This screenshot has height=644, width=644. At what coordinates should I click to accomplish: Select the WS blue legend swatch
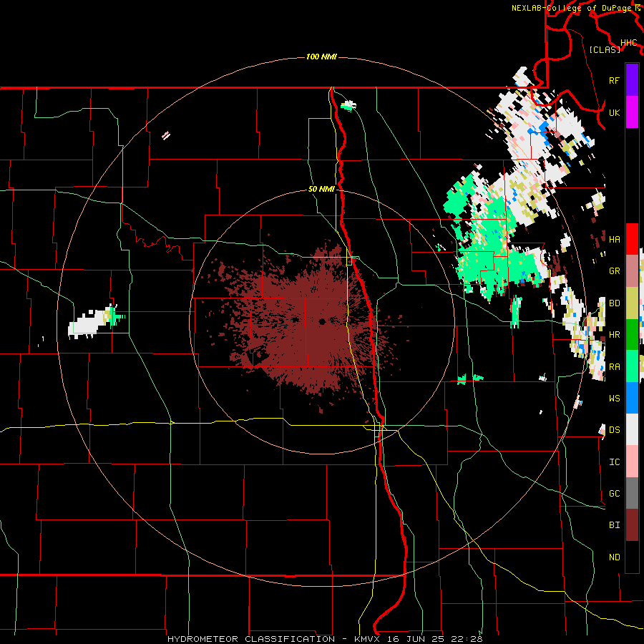tap(632, 398)
